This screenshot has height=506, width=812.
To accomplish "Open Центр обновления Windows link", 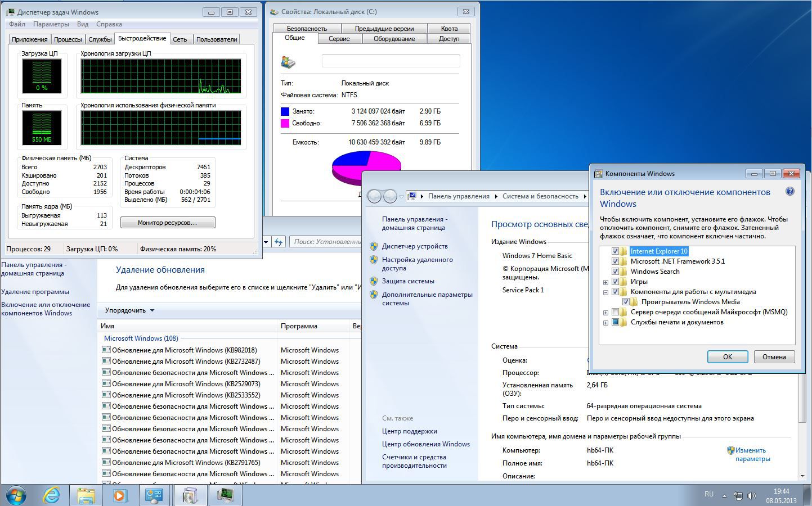I will 426,444.
